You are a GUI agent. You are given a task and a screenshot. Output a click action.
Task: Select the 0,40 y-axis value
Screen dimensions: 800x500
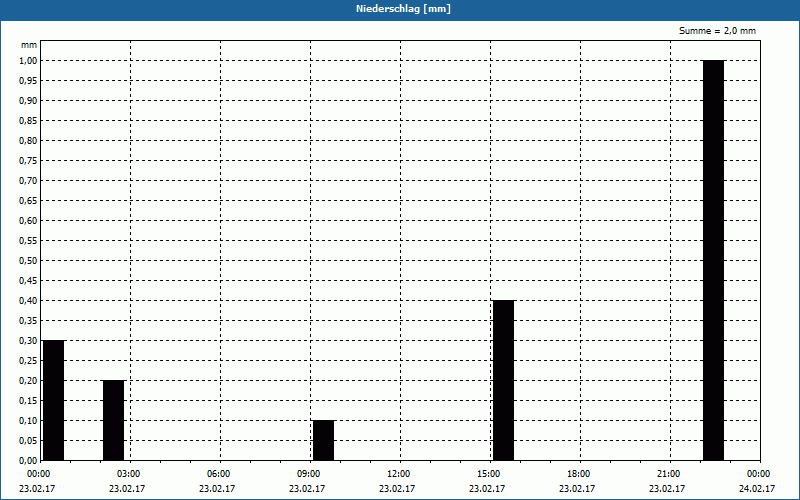click(28, 301)
